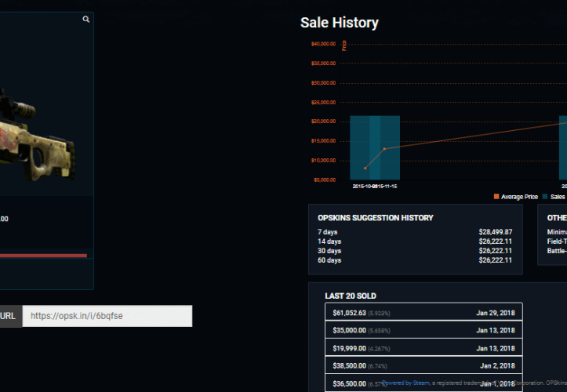Screen dimensions: 567x392
Task: Click the 14 days suggestion row
Action: (x=415, y=241)
